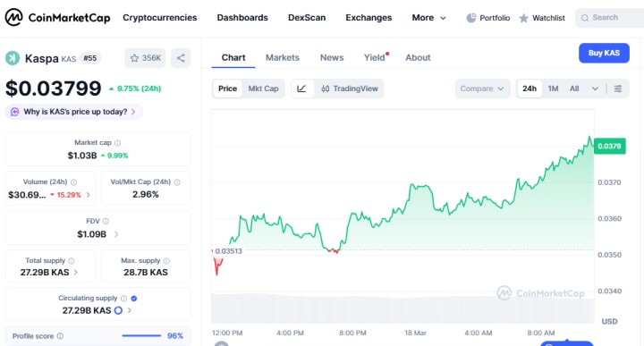
Task: Click the Buy KAS button
Action: tap(604, 53)
